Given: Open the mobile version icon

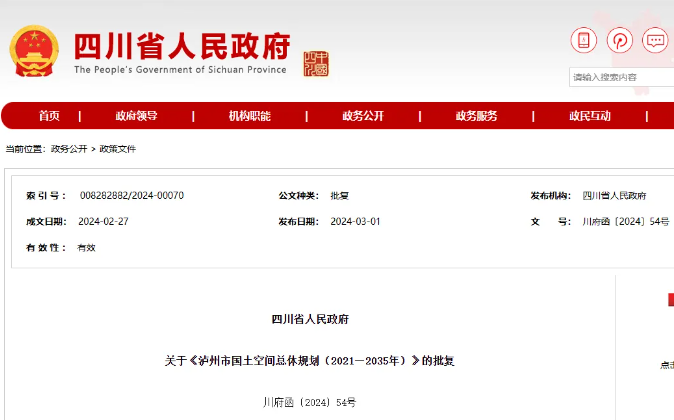Looking at the screenshot, I should (583, 40).
